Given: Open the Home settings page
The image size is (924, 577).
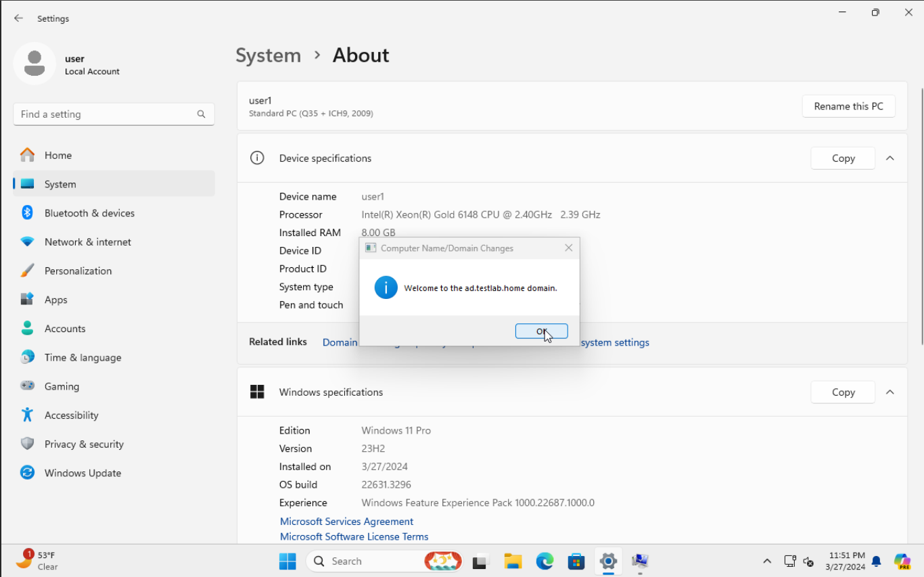Looking at the screenshot, I should (x=114, y=155).
